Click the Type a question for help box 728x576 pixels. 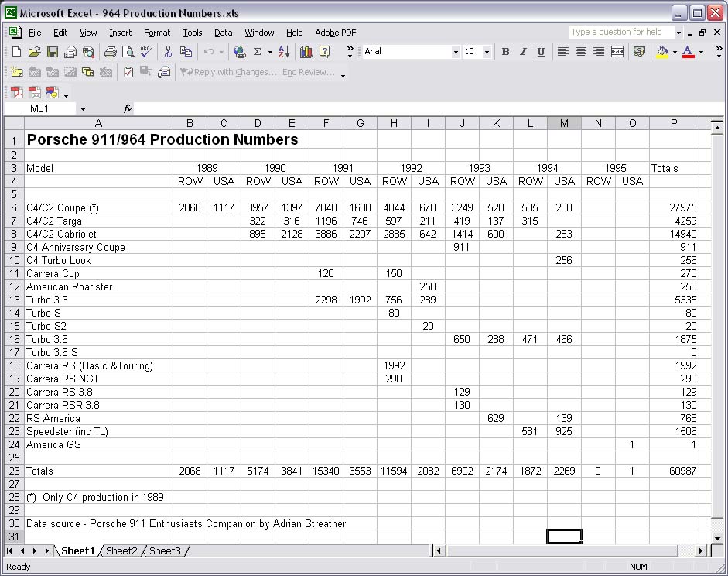621,33
